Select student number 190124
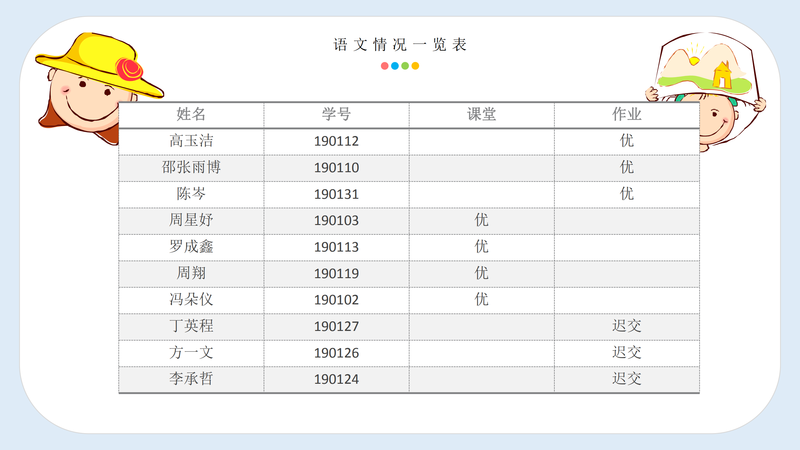 coord(336,380)
